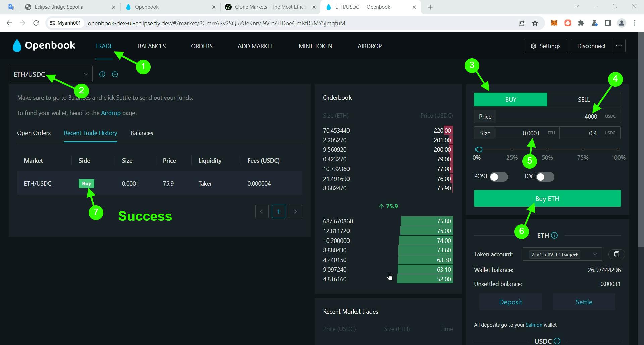Click the size slider handle at 0%

[479, 149]
